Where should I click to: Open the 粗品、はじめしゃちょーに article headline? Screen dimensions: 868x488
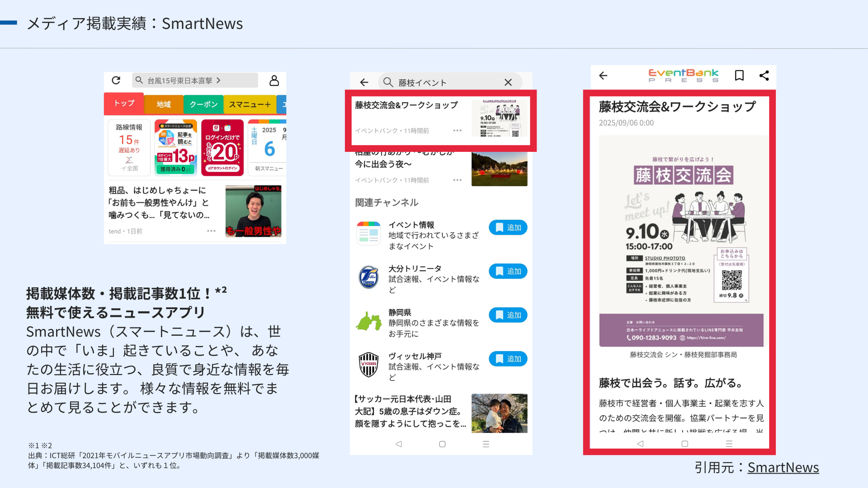[159, 202]
